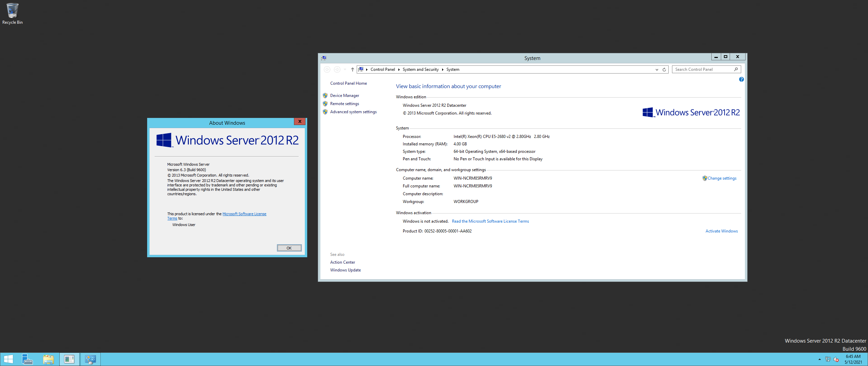Viewport: 868px width, 366px height.
Task: Go up one level with Up arrow
Action: click(353, 69)
